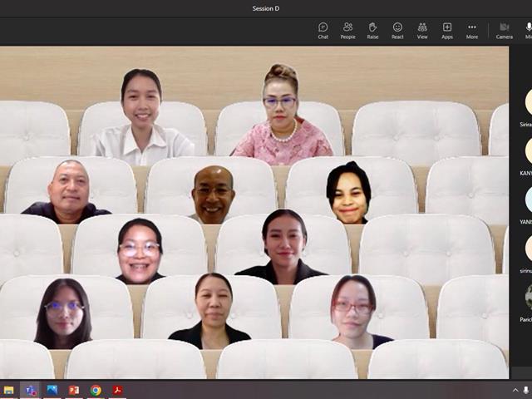Screen dimensions: 532x399
Task: Open the View layout options
Action: pos(422,31)
